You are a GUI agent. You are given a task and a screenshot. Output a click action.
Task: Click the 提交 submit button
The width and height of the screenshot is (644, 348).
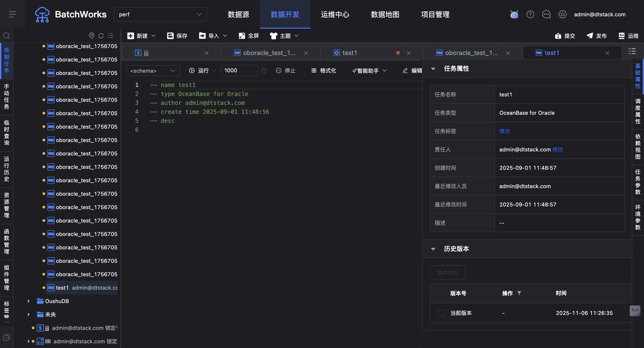point(565,36)
